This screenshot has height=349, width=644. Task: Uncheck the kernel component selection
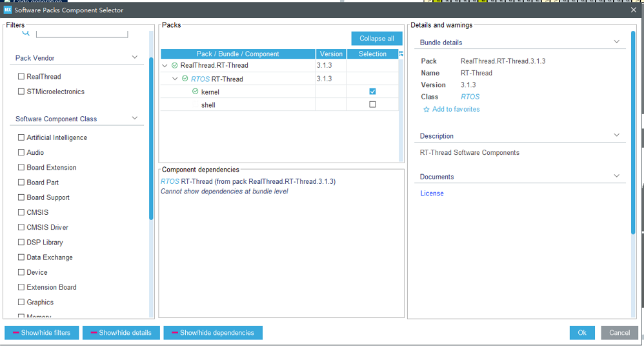tap(372, 92)
